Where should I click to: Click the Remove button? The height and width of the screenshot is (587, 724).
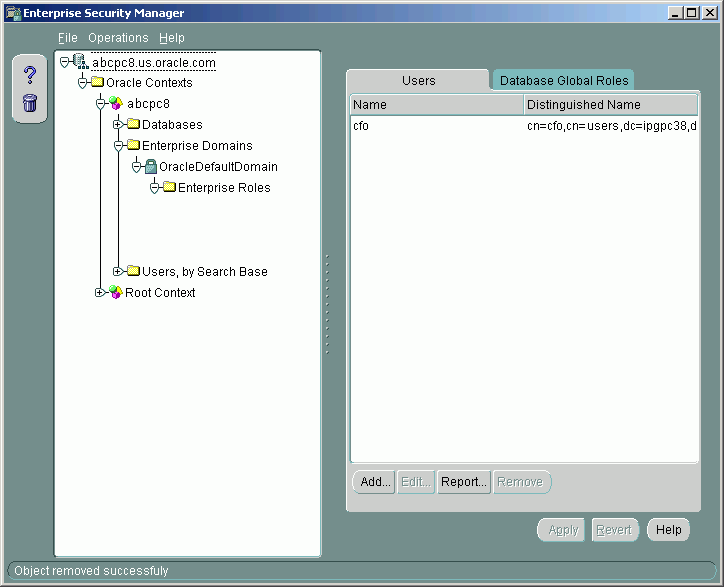[x=520, y=482]
